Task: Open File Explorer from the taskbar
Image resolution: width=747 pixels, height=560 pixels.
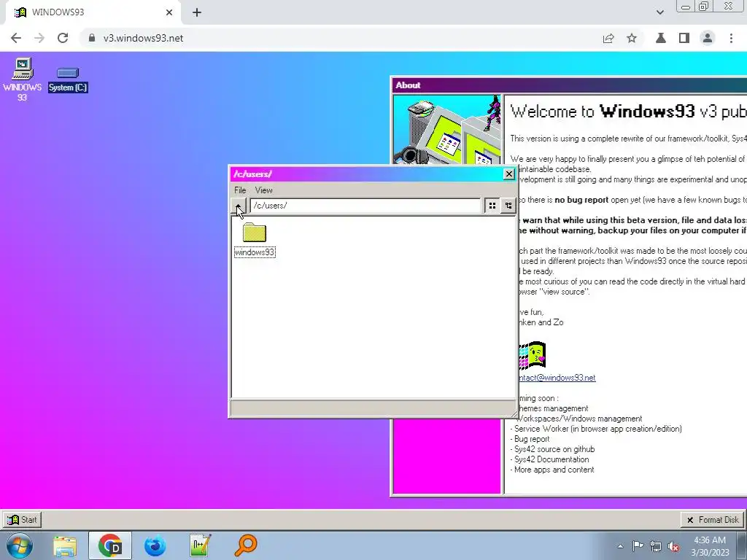Action: click(x=65, y=545)
